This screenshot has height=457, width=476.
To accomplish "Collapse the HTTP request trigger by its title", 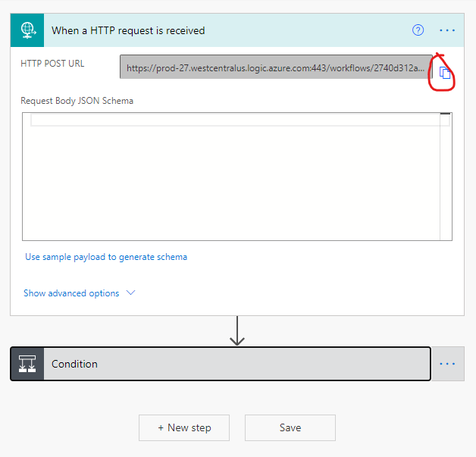I will [128, 30].
